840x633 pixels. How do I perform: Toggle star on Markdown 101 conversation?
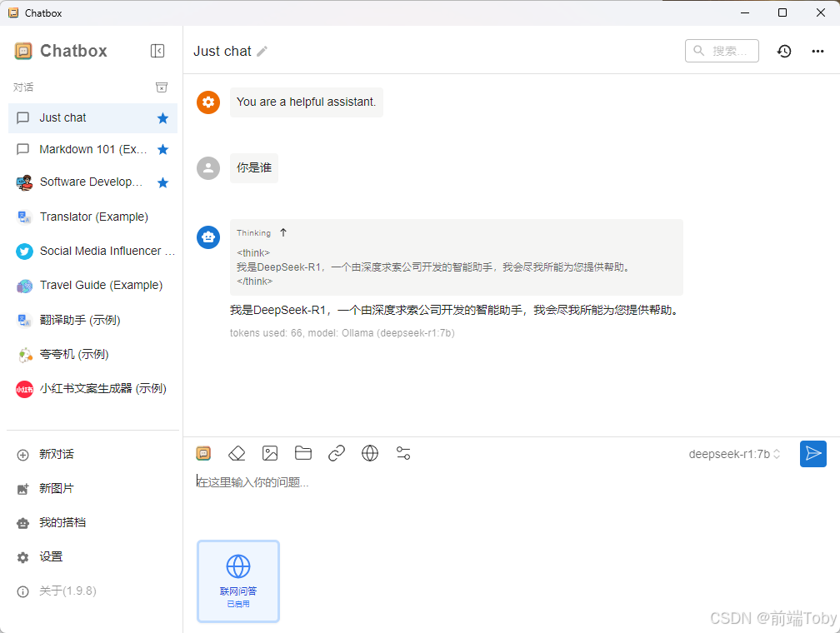coord(162,149)
